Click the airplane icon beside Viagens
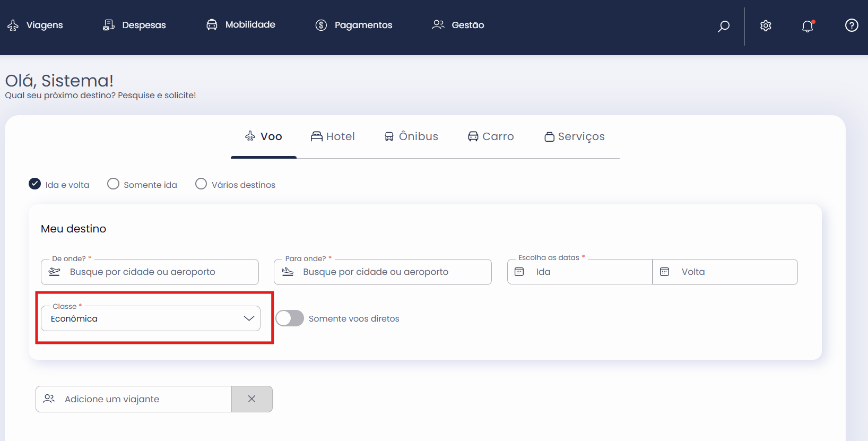 (x=13, y=25)
